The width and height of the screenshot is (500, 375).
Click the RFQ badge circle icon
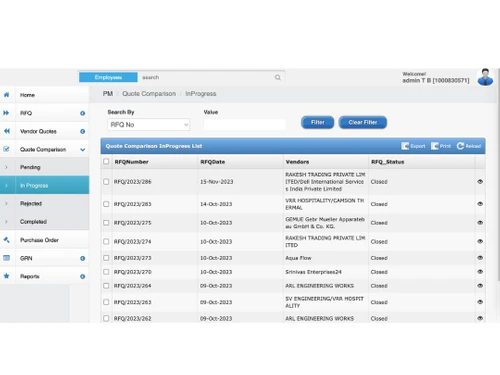coord(82,113)
